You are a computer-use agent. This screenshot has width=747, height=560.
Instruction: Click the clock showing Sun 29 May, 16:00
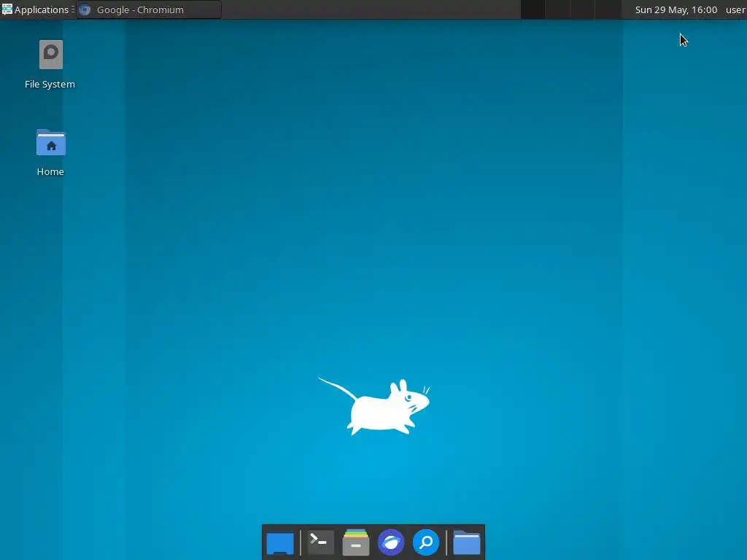[x=676, y=9]
